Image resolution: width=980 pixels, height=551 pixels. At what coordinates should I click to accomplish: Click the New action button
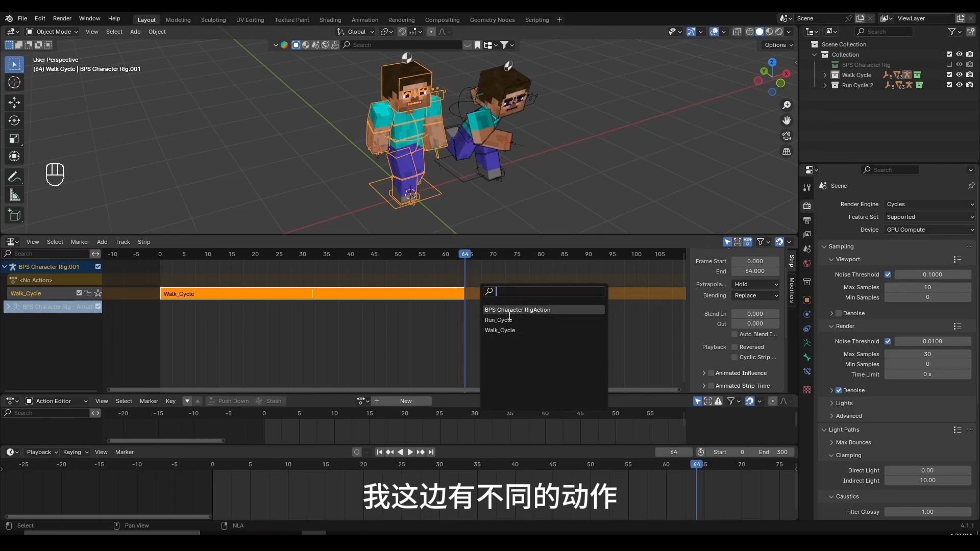405,401
